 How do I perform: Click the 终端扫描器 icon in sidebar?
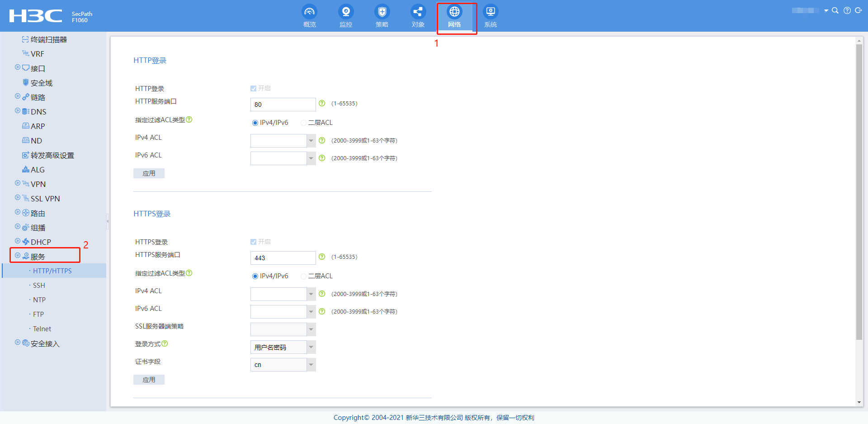pyautogui.click(x=26, y=39)
